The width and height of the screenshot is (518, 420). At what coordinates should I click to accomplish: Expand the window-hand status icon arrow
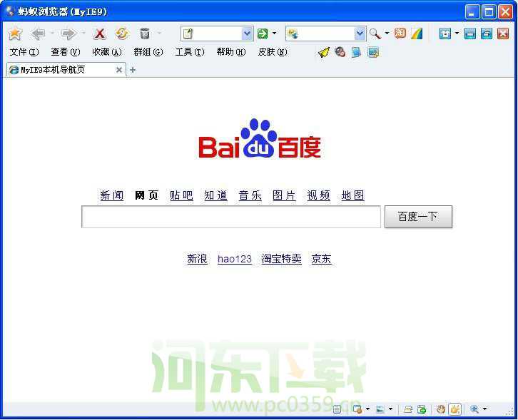pos(367,409)
